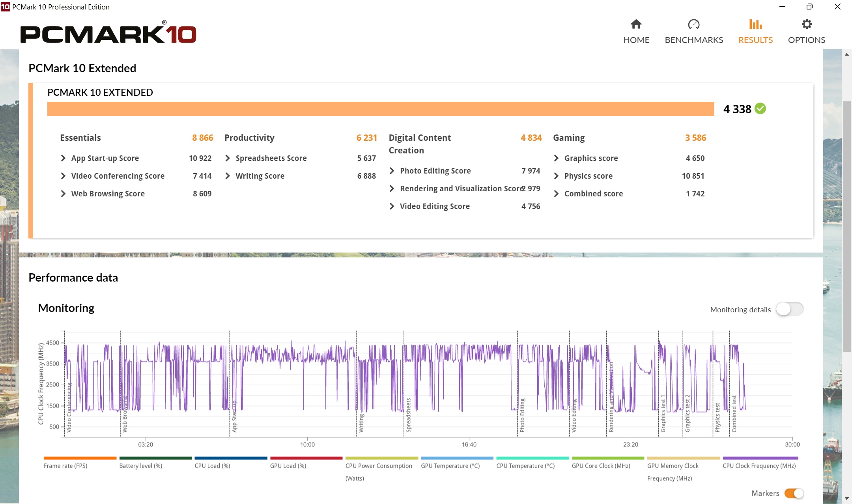Click the PCMark 10 title bar app icon
Screen dimensions: 852x504
[6, 7]
